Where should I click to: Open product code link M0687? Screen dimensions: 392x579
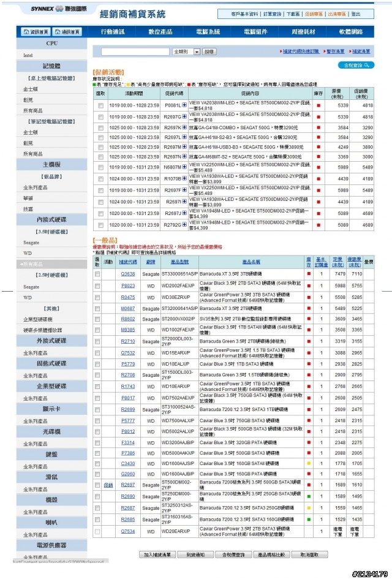[x=128, y=308]
